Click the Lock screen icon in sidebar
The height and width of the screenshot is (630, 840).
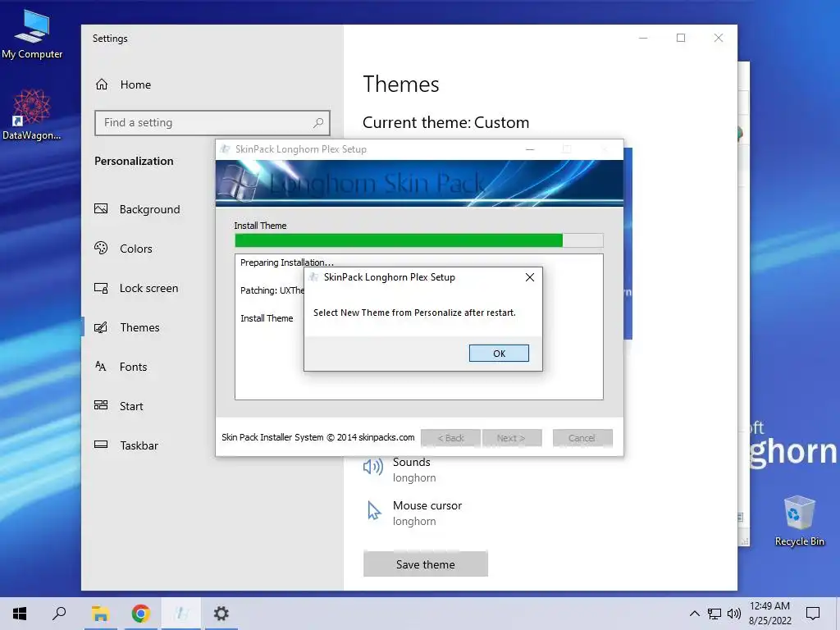click(101, 288)
